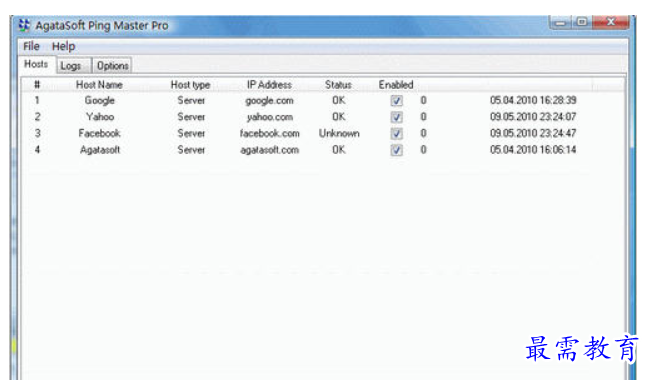
Task: Toggle the Enabled checkbox for Facebook
Action: click(397, 133)
